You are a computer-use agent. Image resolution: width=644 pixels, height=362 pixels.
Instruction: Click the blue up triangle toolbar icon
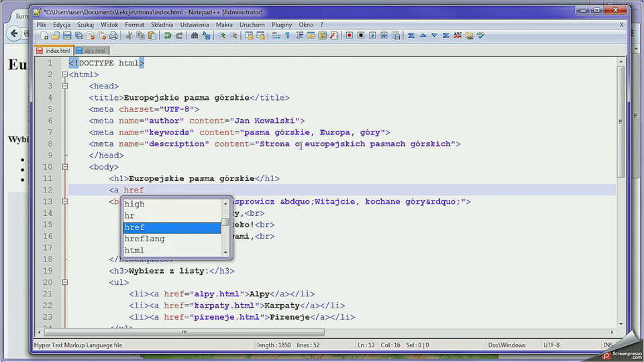tap(423, 36)
